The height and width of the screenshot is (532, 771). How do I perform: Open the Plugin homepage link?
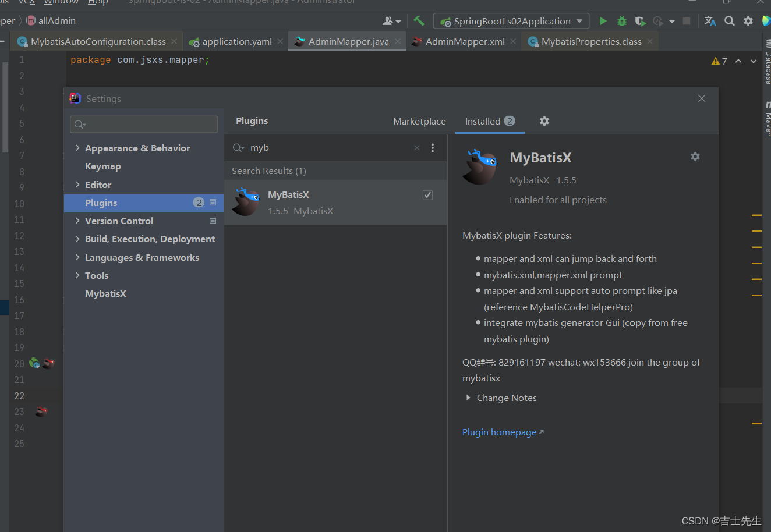[503, 432]
